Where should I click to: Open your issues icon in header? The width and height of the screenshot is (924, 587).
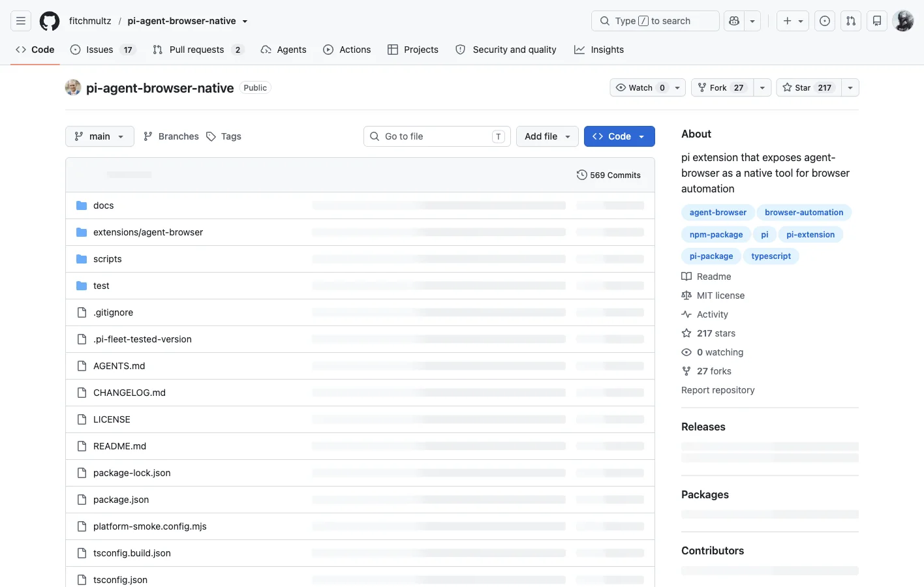pos(825,21)
